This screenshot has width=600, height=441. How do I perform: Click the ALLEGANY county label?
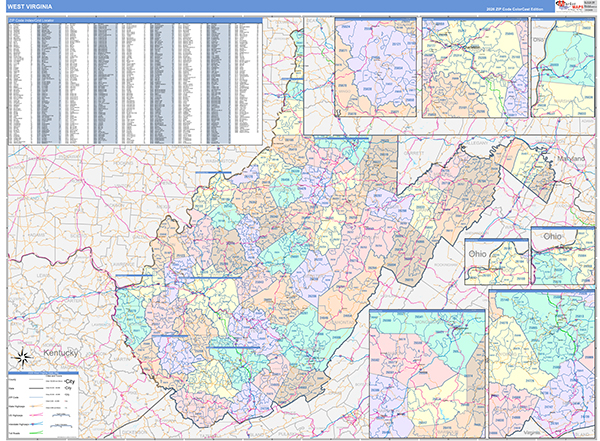click(x=477, y=143)
